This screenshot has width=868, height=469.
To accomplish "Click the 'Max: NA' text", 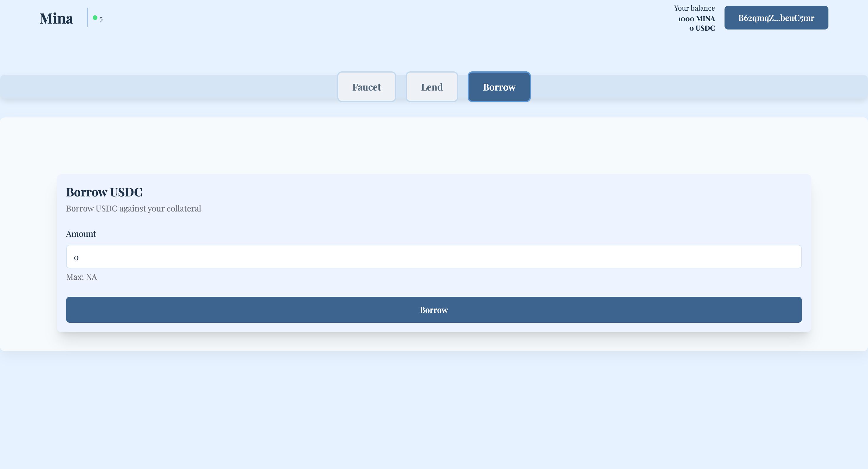I will tap(81, 277).
